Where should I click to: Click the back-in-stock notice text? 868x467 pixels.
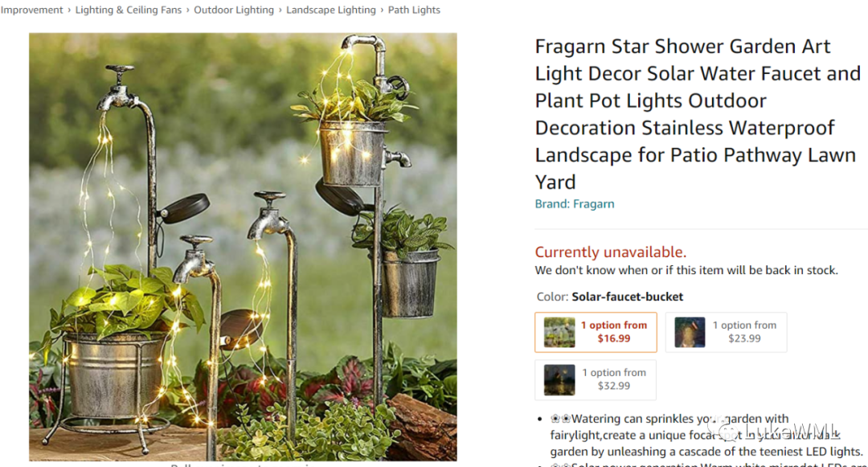tap(686, 270)
